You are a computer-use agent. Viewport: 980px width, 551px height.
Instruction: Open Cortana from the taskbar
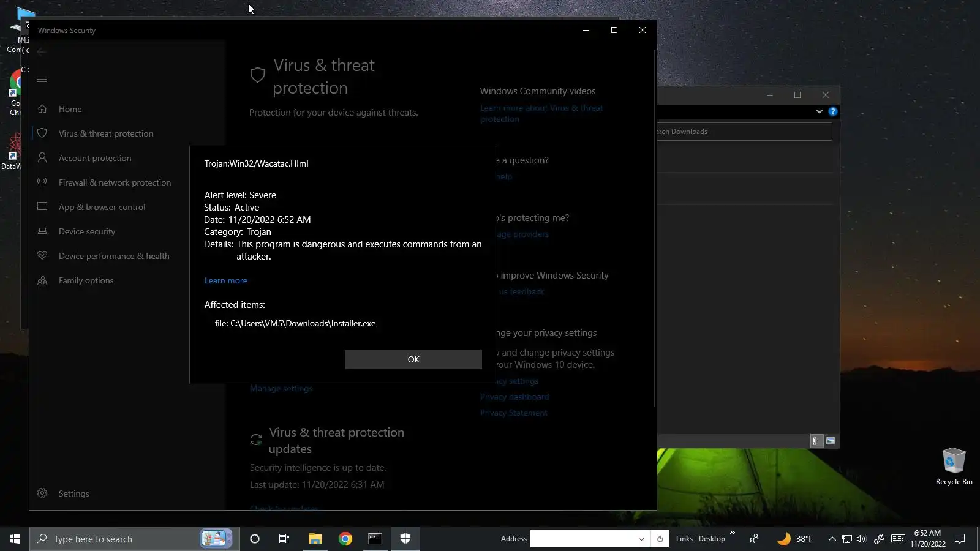(255, 539)
